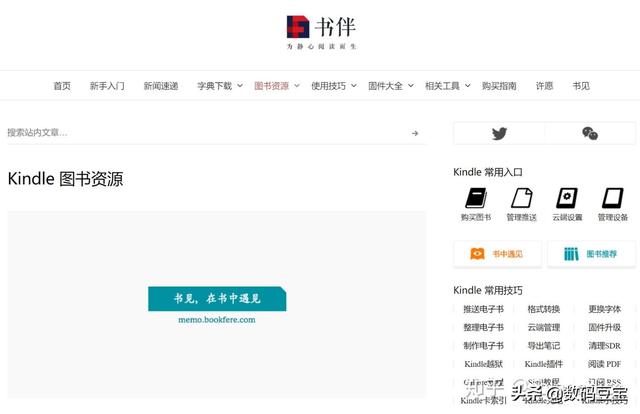
Task: Click the 书见，在书中遇见 teal banner
Action: pos(217,298)
